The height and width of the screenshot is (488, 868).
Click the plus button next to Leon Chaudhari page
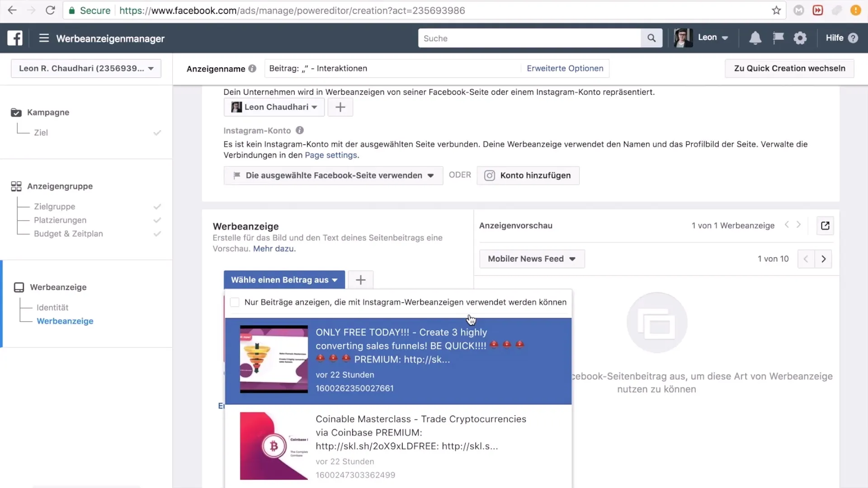point(340,107)
